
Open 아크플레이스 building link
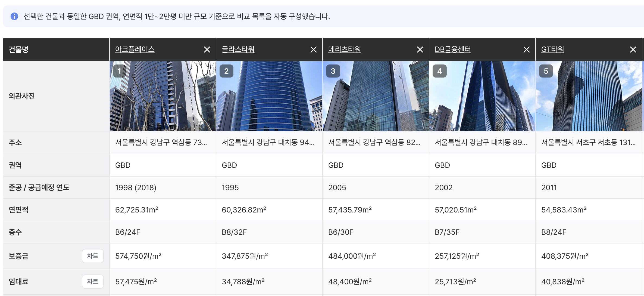click(x=135, y=49)
